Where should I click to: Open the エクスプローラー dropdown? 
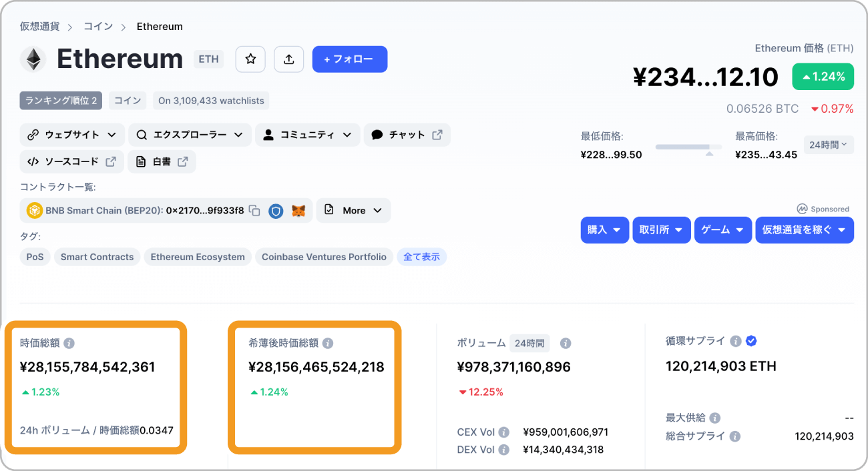click(x=190, y=135)
